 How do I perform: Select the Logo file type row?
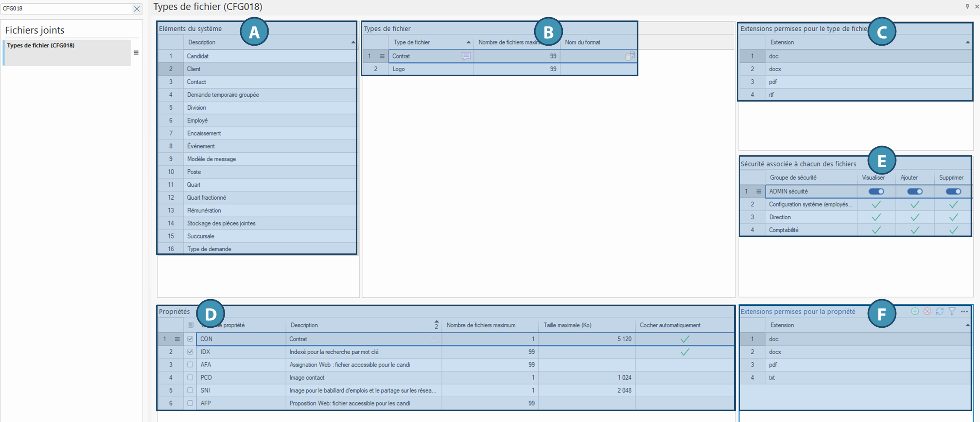click(399, 69)
